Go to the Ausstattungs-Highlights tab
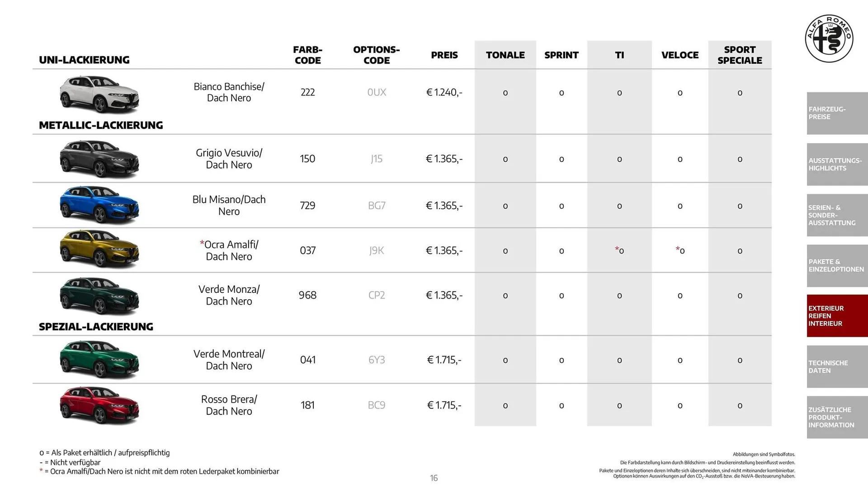The height and width of the screenshot is (488, 868). coord(837,164)
